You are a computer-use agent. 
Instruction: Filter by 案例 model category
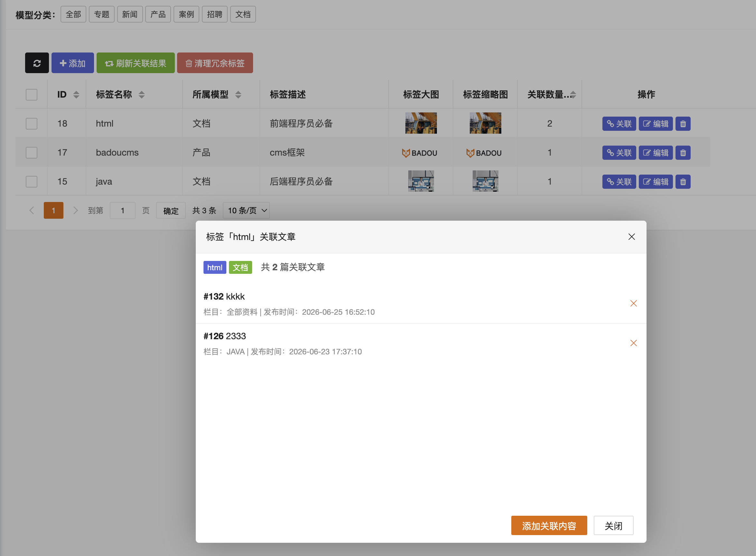pos(186,14)
